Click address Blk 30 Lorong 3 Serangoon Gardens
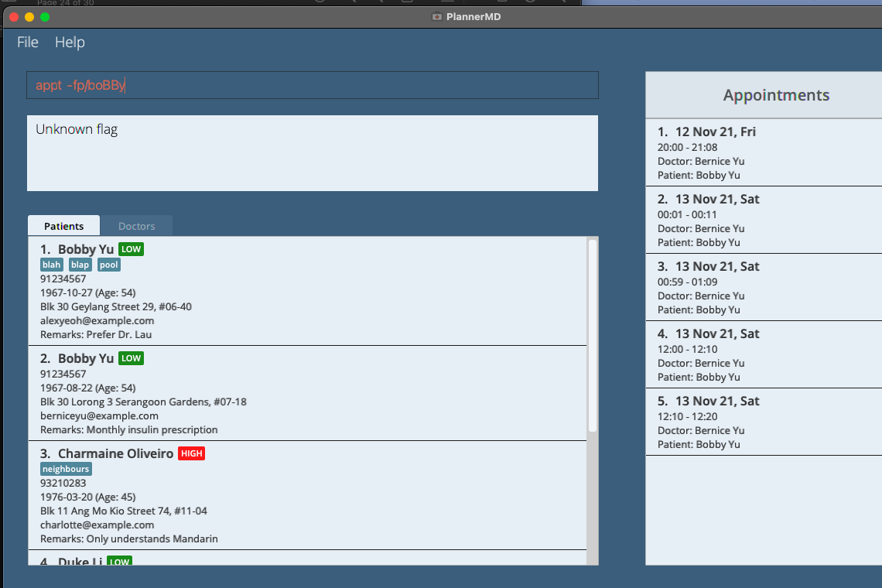This screenshot has width=882, height=588. click(143, 402)
